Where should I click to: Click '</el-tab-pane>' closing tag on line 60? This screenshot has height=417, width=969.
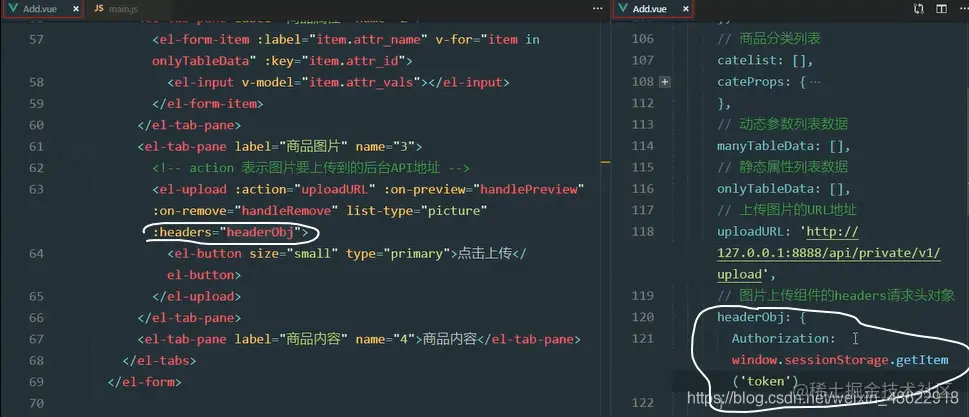tap(189, 125)
